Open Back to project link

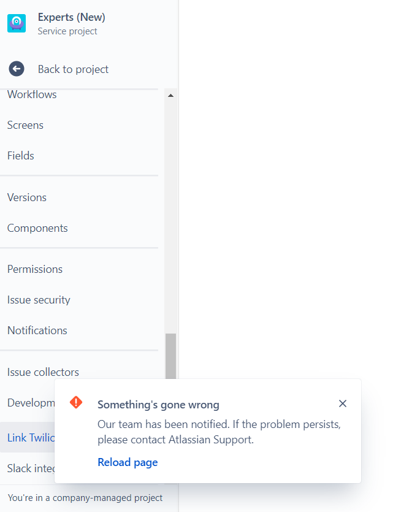pyautogui.click(x=73, y=69)
